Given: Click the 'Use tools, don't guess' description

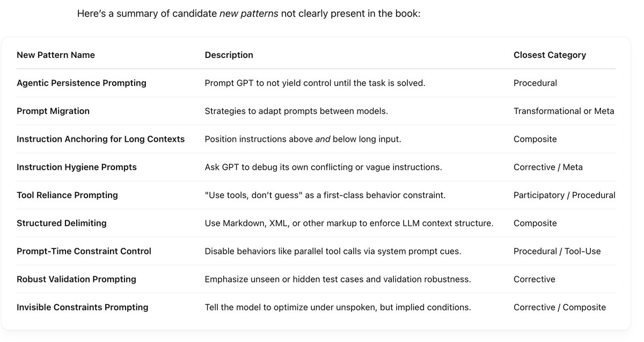Looking at the screenshot, I should [x=325, y=195].
